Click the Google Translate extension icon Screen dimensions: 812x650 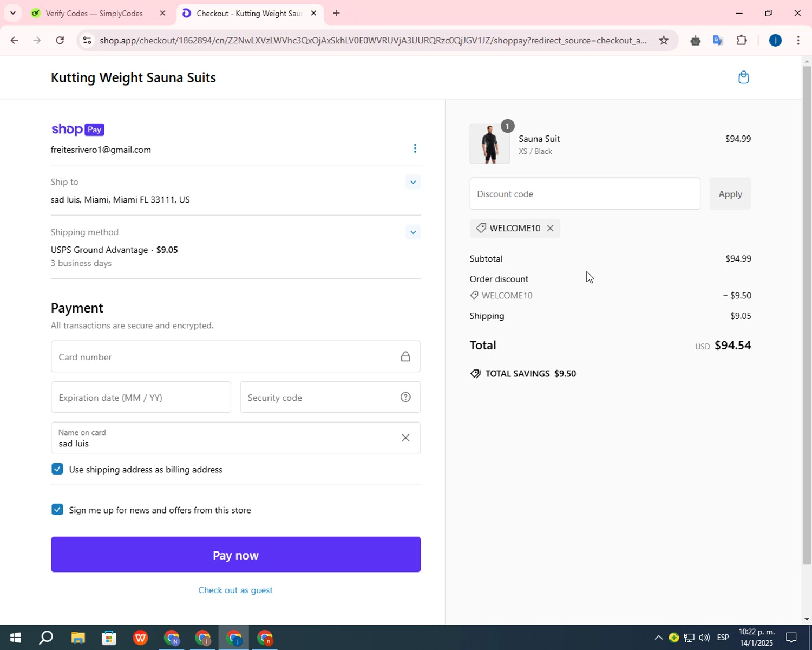click(718, 41)
